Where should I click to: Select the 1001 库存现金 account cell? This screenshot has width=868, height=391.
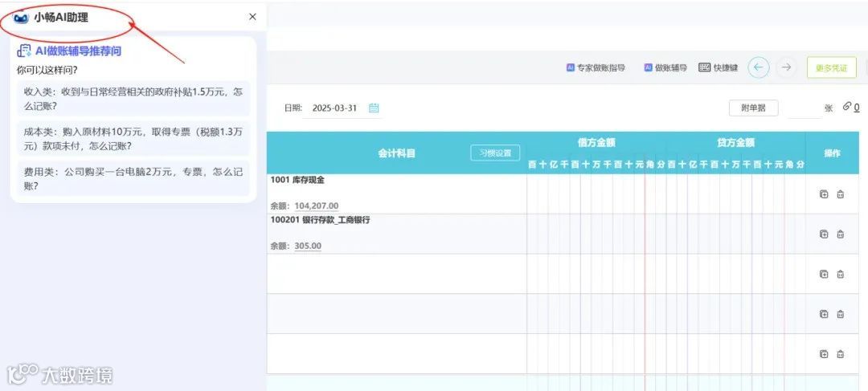pos(396,194)
